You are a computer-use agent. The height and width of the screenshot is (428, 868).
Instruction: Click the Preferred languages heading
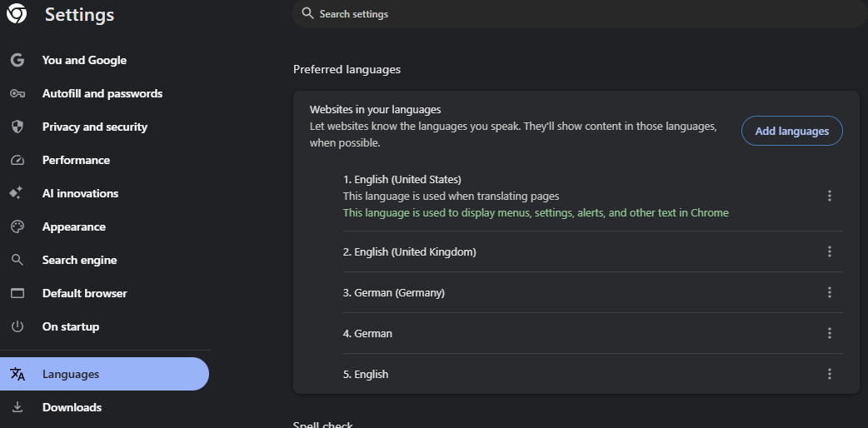click(x=347, y=69)
